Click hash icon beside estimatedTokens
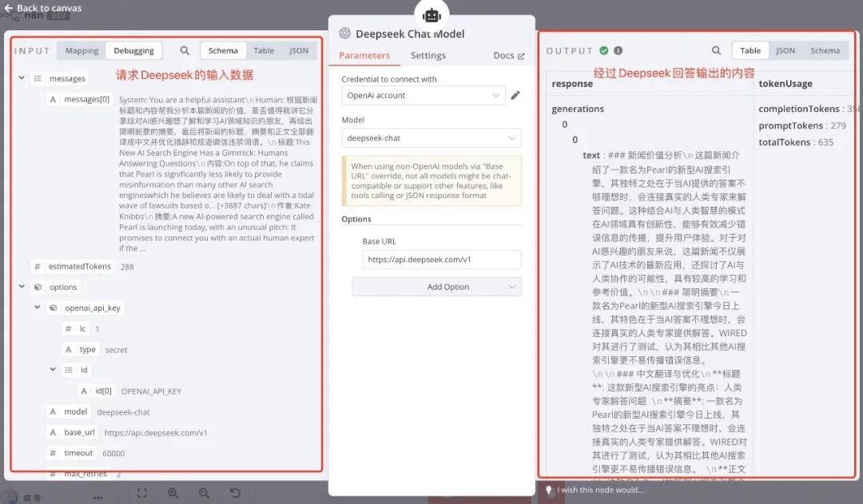The height and width of the screenshot is (504, 863). (38, 266)
